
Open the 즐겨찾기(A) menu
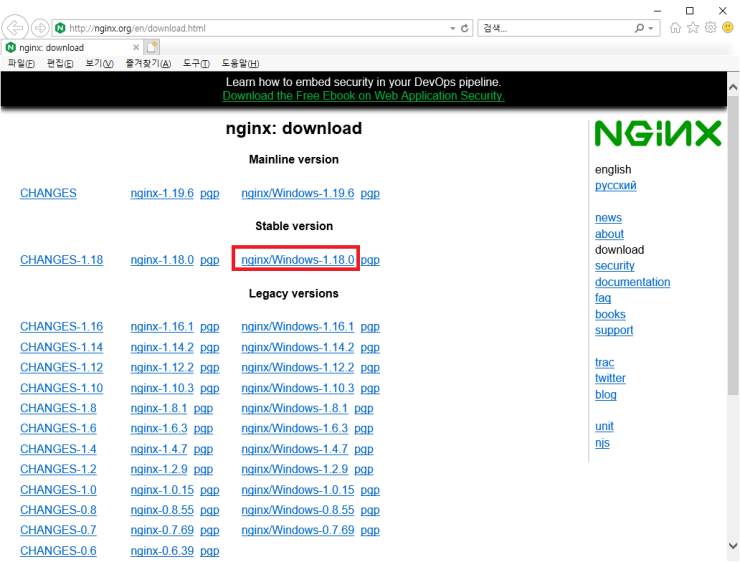click(x=148, y=63)
